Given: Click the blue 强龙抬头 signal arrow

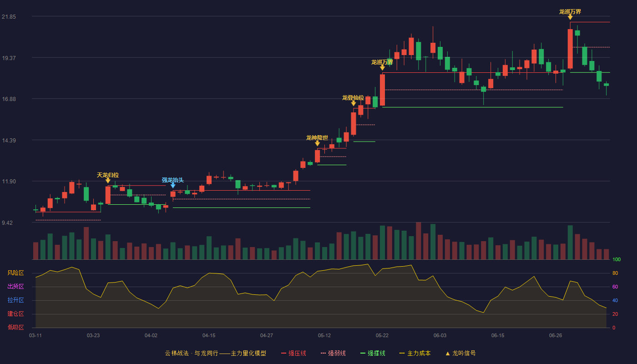Looking at the screenshot, I should point(173,186).
